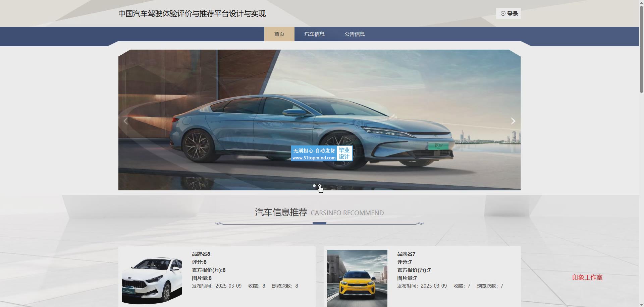Advance carousel with the next arrow
Screen dimensions: 644x307
(x=513, y=121)
